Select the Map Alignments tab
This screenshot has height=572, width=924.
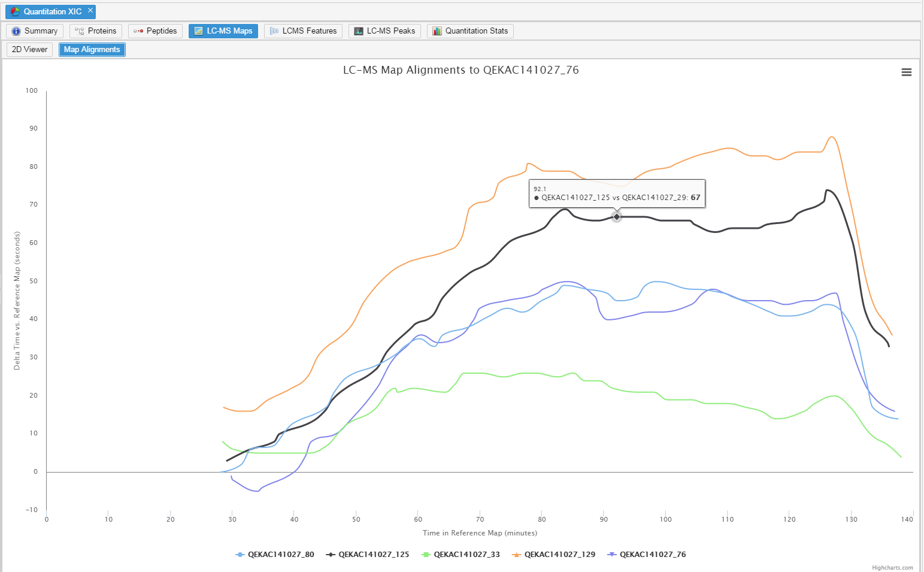pos(92,50)
